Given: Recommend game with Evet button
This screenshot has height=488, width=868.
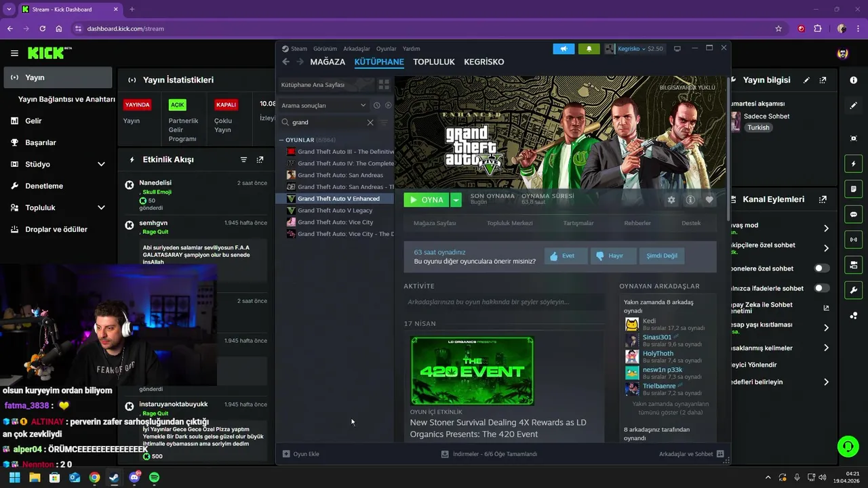Looking at the screenshot, I should pyautogui.click(x=566, y=256).
